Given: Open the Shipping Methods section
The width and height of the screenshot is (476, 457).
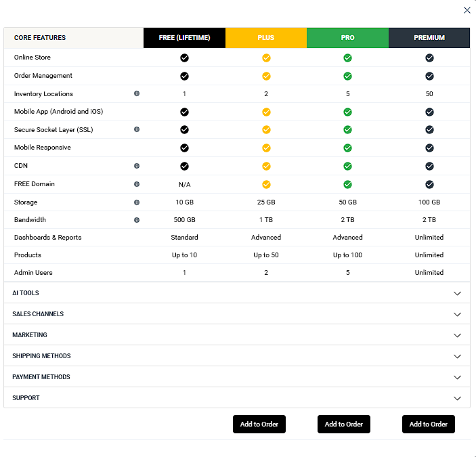Looking at the screenshot, I should [x=457, y=356].
